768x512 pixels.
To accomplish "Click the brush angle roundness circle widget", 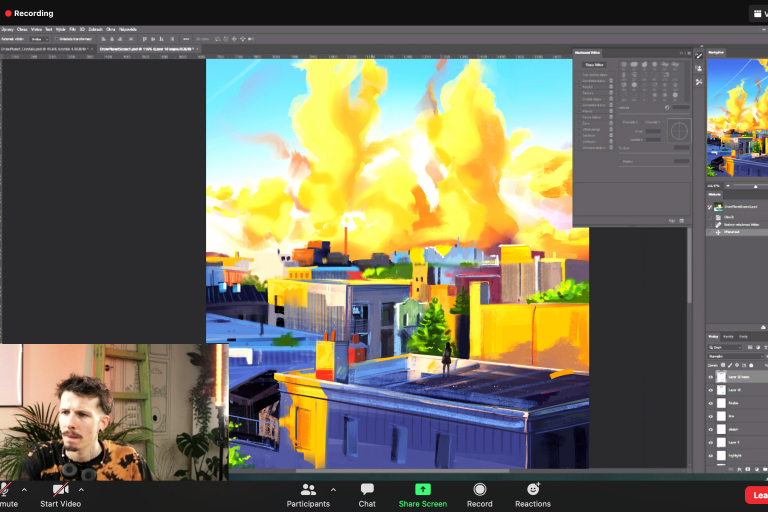I will pyautogui.click(x=679, y=131).
